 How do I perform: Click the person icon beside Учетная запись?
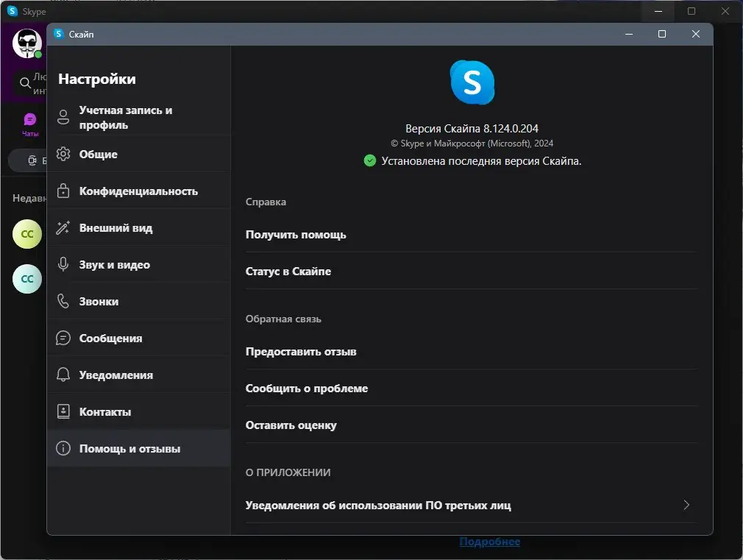point(63,117)
